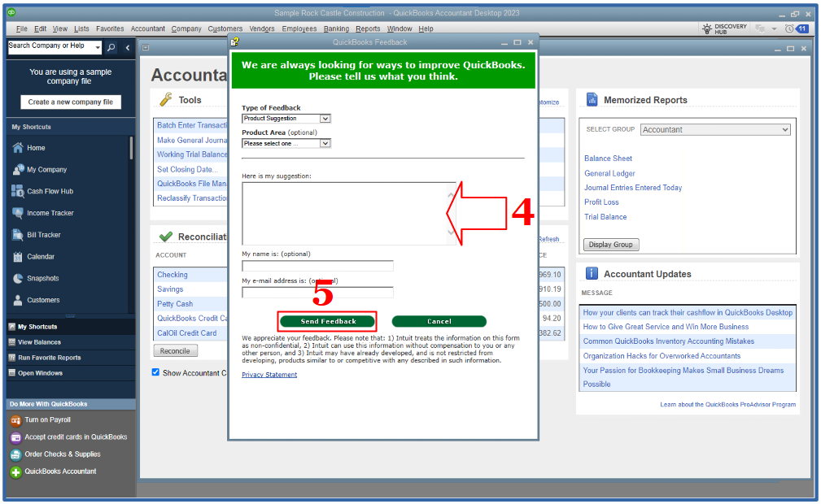Image resolution: width=821 pixels, height=504 pixels.
Task: Open Set Closing Date tool
Action: click(x=187, y=170)
